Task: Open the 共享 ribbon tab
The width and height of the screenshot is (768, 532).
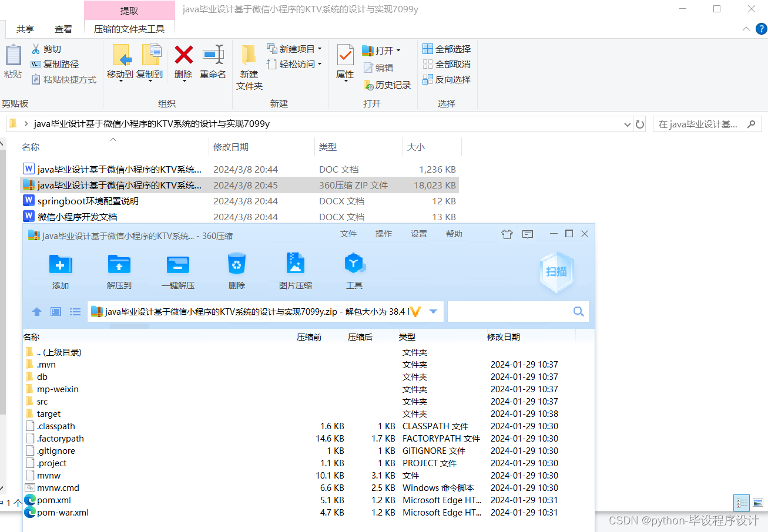Action: click(25, 29)
